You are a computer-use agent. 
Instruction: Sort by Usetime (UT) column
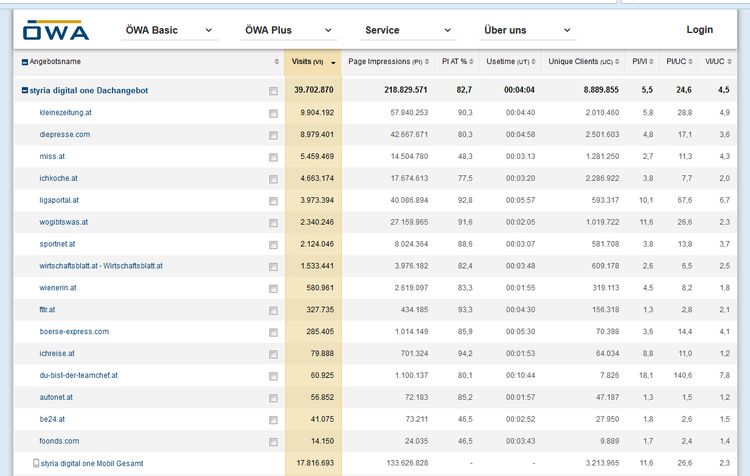point(510,62)
